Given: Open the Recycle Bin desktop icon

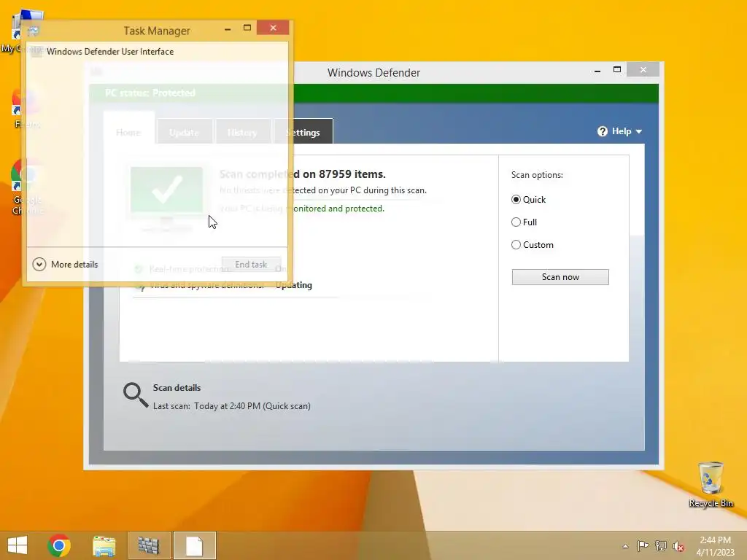Looking at the screenshot, I should click(711, 484).
